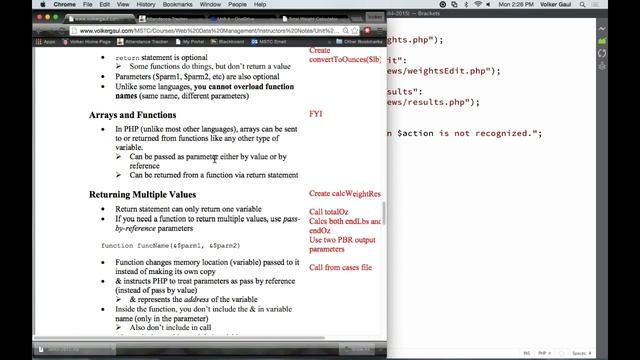Open the File menu
Image resolution: width=640 pixels, height=360 pixels.
[87, 4]
